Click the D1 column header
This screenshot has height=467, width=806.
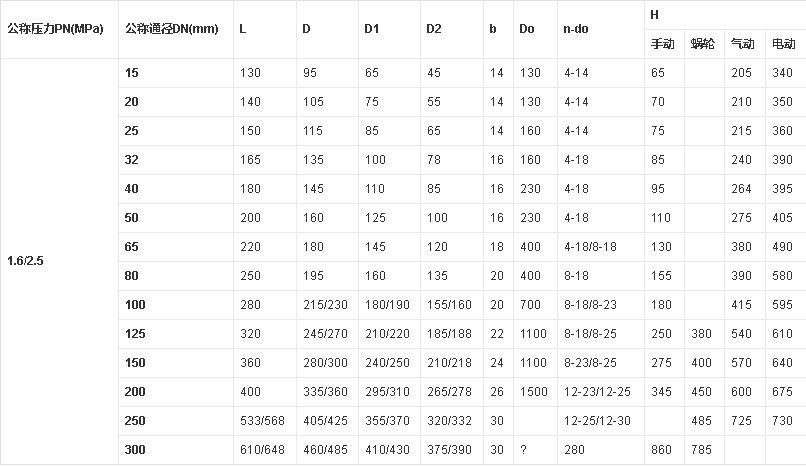[x=371, y=27]
